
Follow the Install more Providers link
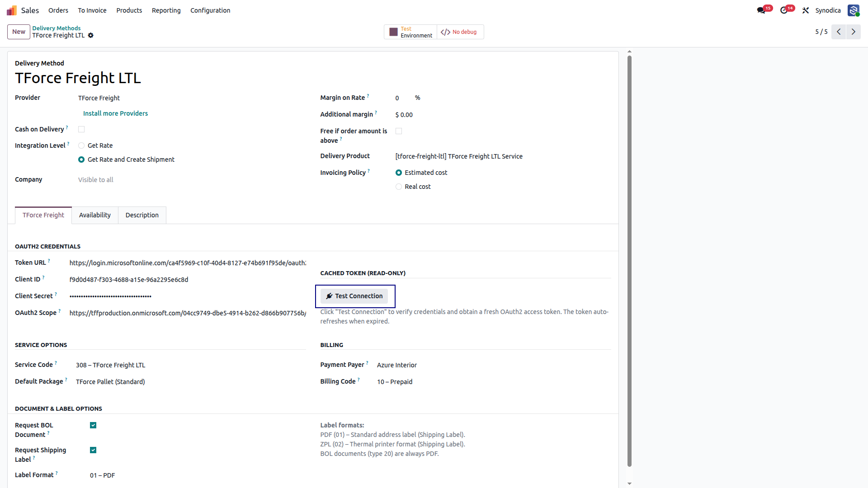(115, 113)
